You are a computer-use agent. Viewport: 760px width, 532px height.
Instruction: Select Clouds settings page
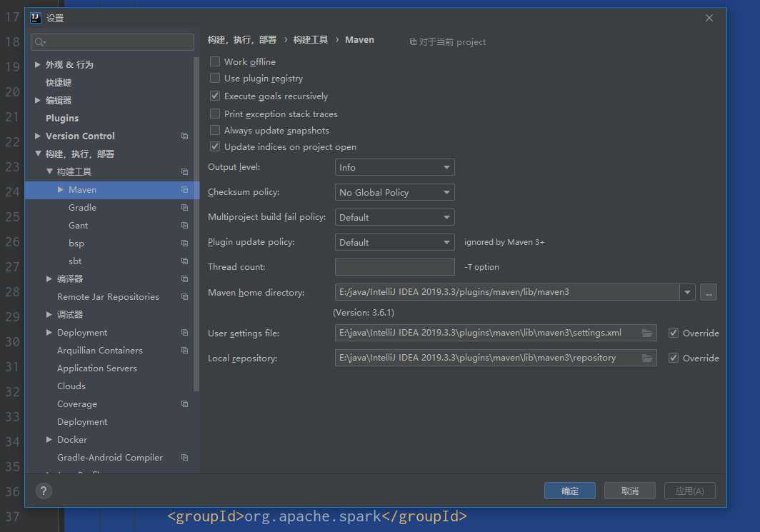click(71, 386)
